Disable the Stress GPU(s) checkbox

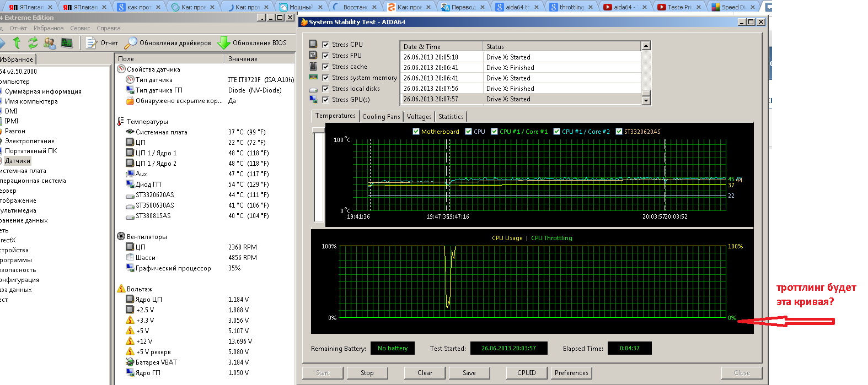pos(325,100)
